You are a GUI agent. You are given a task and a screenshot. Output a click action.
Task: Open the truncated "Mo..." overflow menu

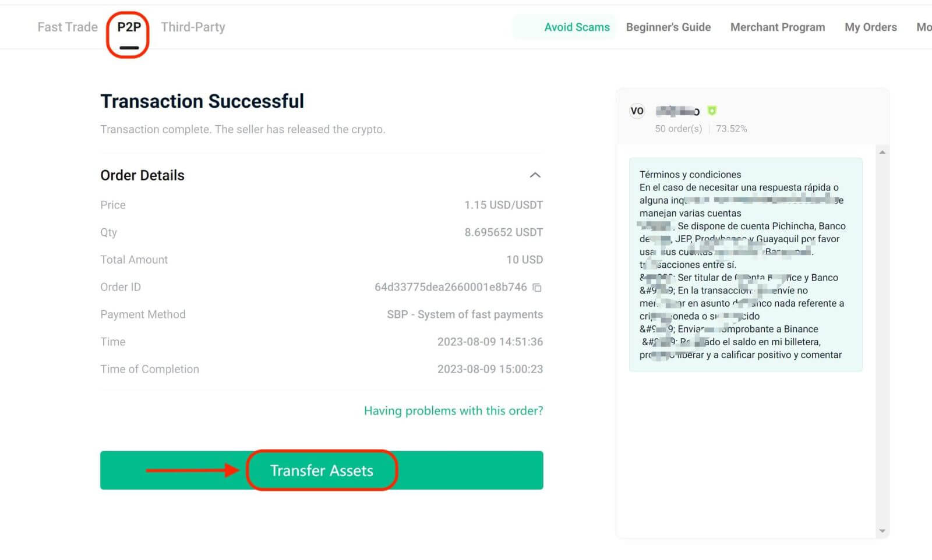923,27
